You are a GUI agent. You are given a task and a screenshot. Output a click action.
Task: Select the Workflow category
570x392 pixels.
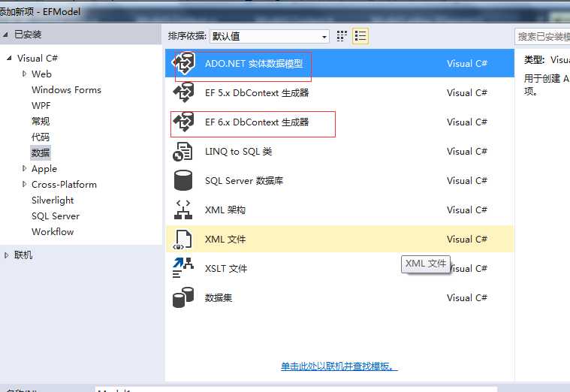click(x=53, y=231)
